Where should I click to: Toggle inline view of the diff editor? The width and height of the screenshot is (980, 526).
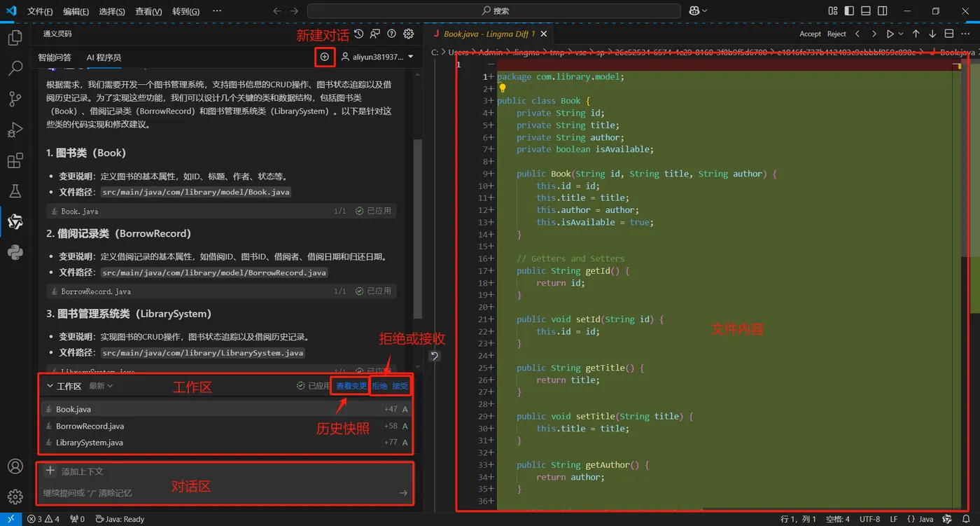click(x=949, y=34)
